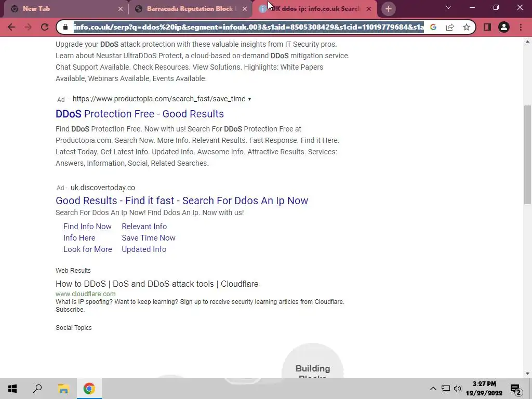The height and width of the screenshot is (399, 532).
Task: Open the network status tray icon
Action: [x=445, y=389]
